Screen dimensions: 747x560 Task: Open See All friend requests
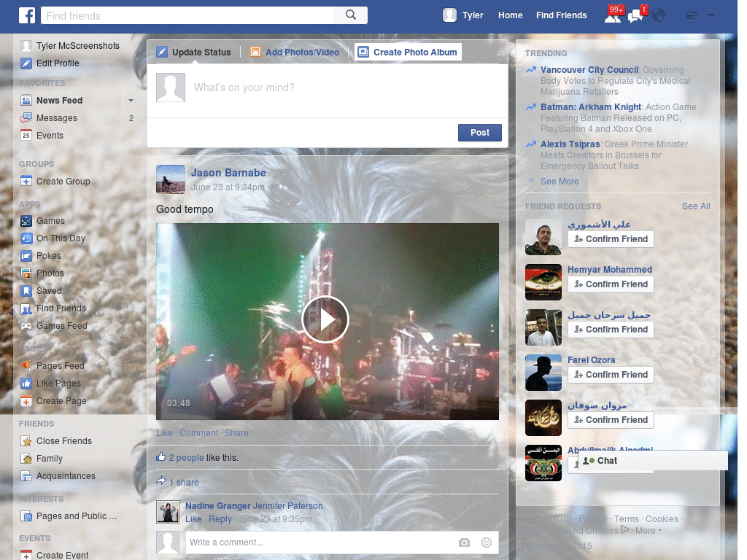(695, 206)
